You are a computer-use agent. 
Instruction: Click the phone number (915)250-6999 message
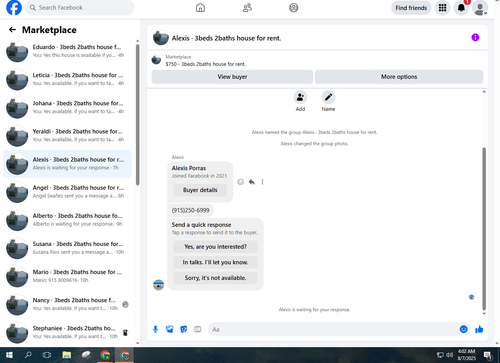coord(190,210)
